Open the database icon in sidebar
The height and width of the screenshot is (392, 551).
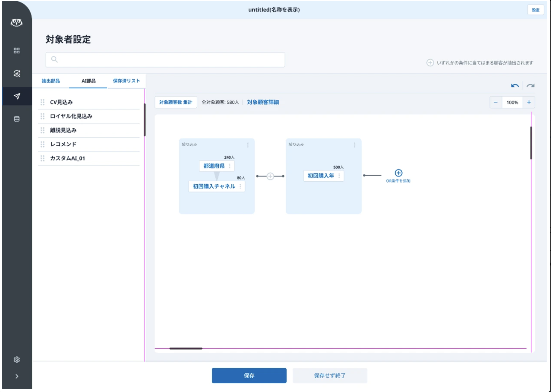16,119
